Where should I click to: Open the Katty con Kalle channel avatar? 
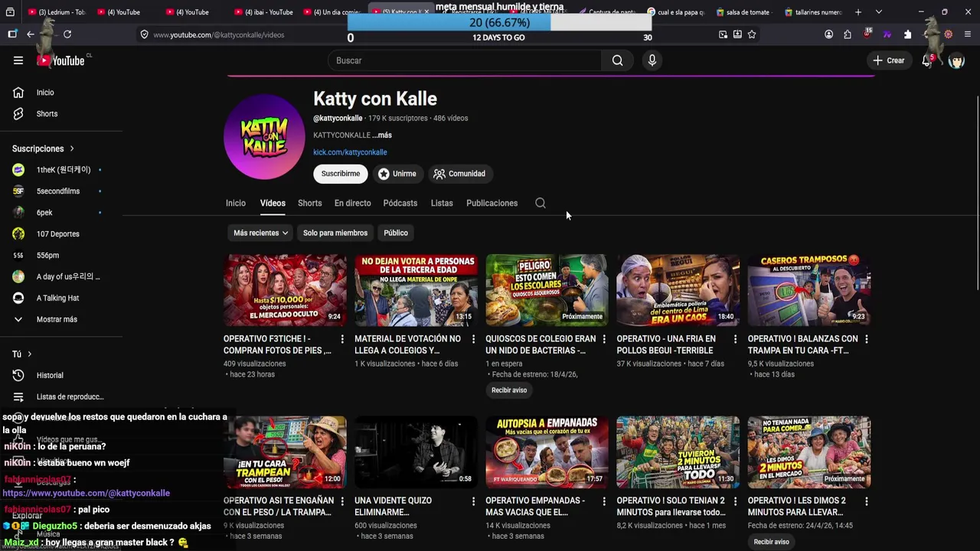(x=264, y=137)
